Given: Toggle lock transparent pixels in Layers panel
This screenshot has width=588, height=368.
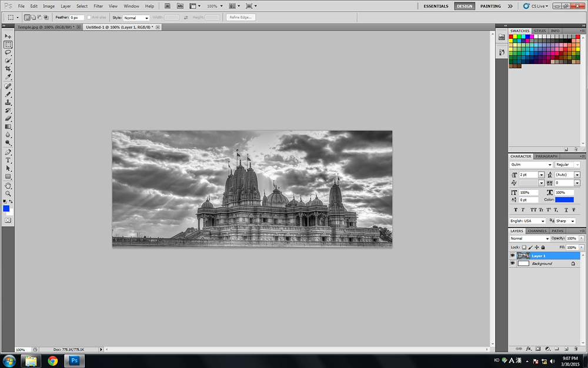Looking at the screenshot, I should [x=524, y=247].
